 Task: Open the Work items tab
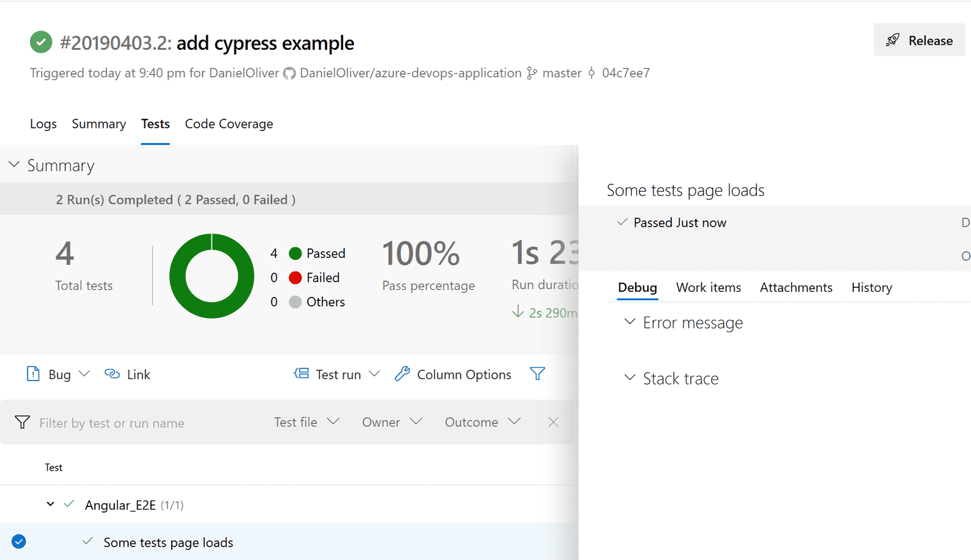[708, 287]
